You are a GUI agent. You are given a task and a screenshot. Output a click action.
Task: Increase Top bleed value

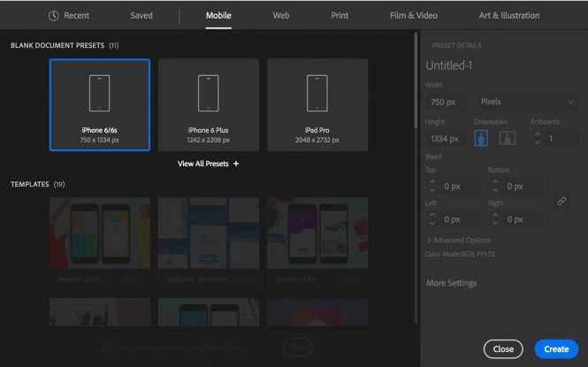pyautogui.click(x=432, y=182)
